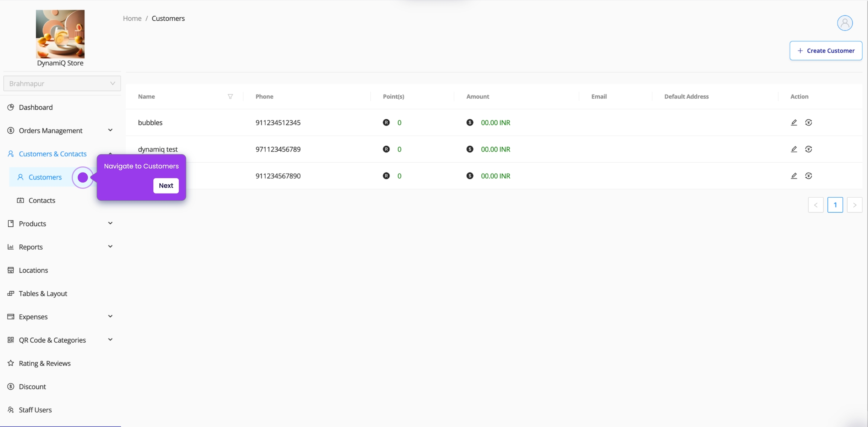Click the Create Customer button
The height and width of the screenshot is (427, 868).
point(825,50)
